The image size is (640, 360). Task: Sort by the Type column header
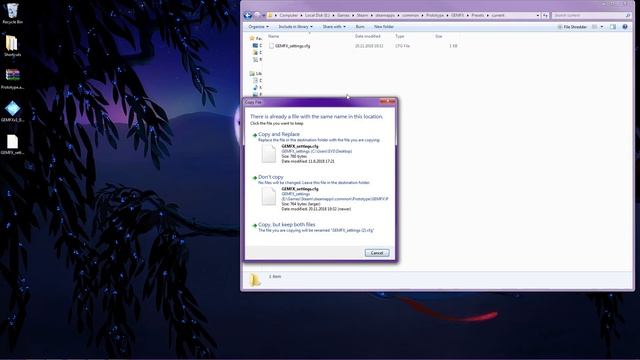point(399,36)
